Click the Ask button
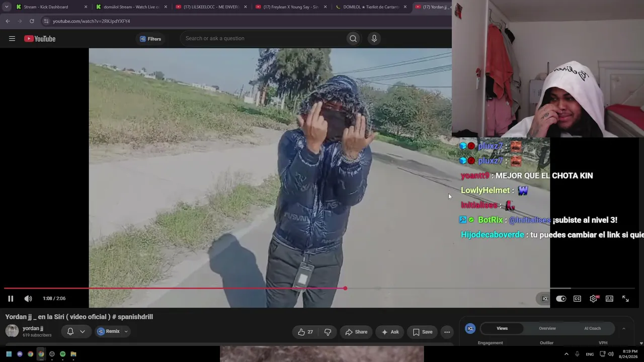Screen dimensions: 644x362 (x=390, y=332)
